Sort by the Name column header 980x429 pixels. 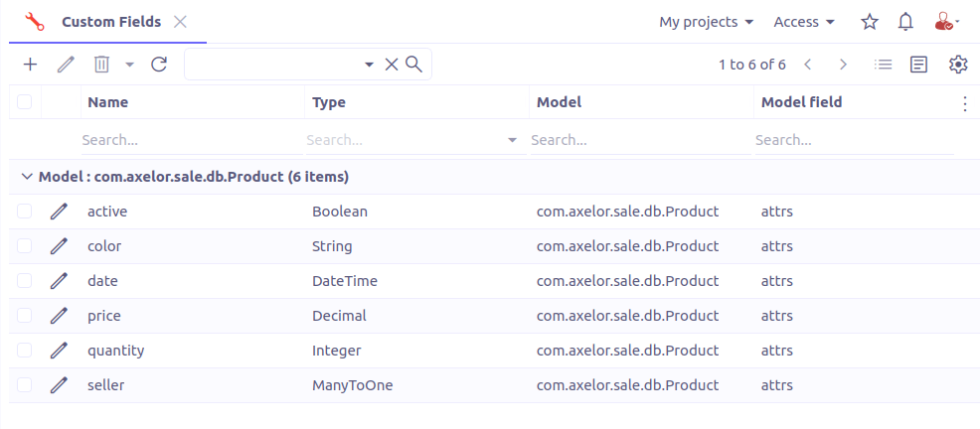(107, 102)
